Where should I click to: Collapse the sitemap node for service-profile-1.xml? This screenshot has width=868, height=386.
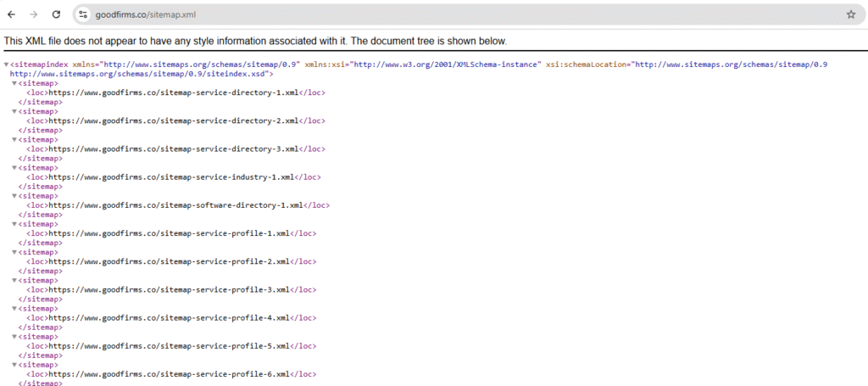pyautogui.click(x=14, y=224)
